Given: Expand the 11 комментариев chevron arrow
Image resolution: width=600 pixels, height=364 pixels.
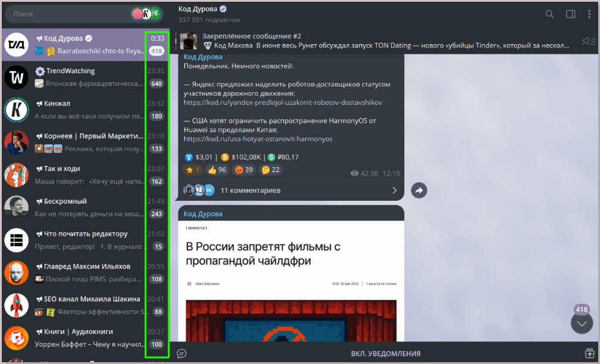Looking at the screenshot, I should [x=394, y=191].
